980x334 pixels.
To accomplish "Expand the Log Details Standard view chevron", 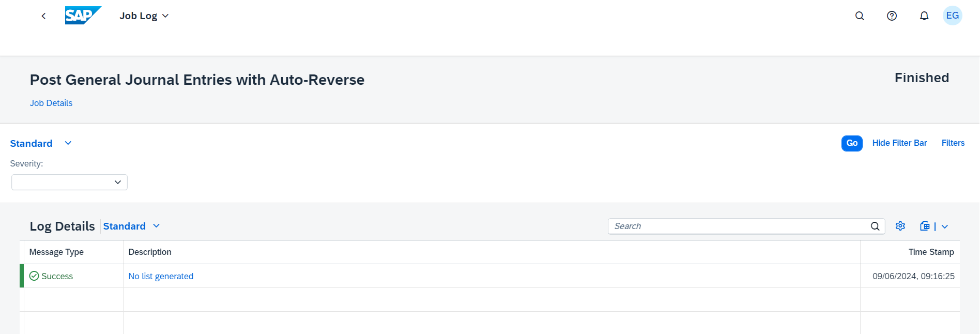I will tap(157, 226).
